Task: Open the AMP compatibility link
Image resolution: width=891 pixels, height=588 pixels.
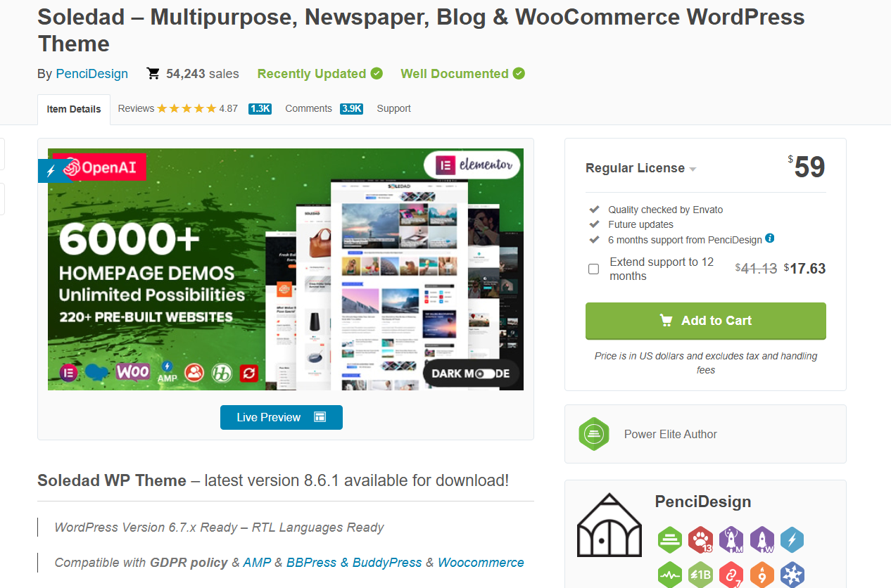Action: point(257,563)
